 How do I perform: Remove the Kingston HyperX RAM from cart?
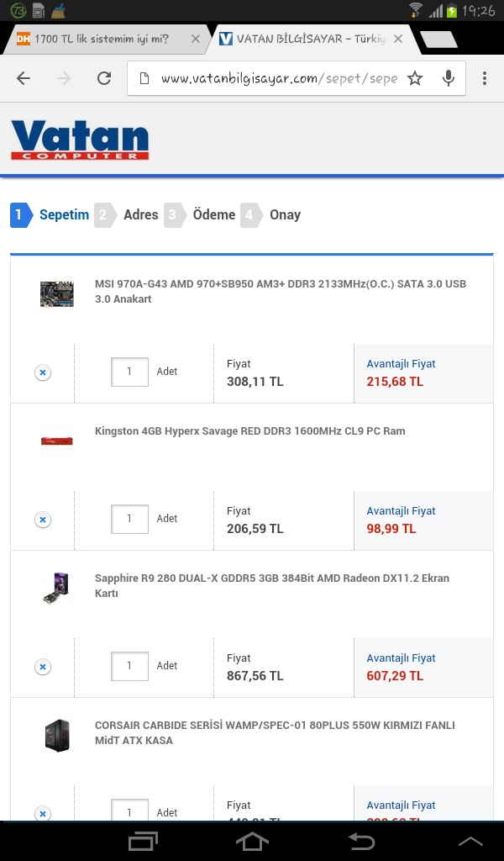[43, 520]
